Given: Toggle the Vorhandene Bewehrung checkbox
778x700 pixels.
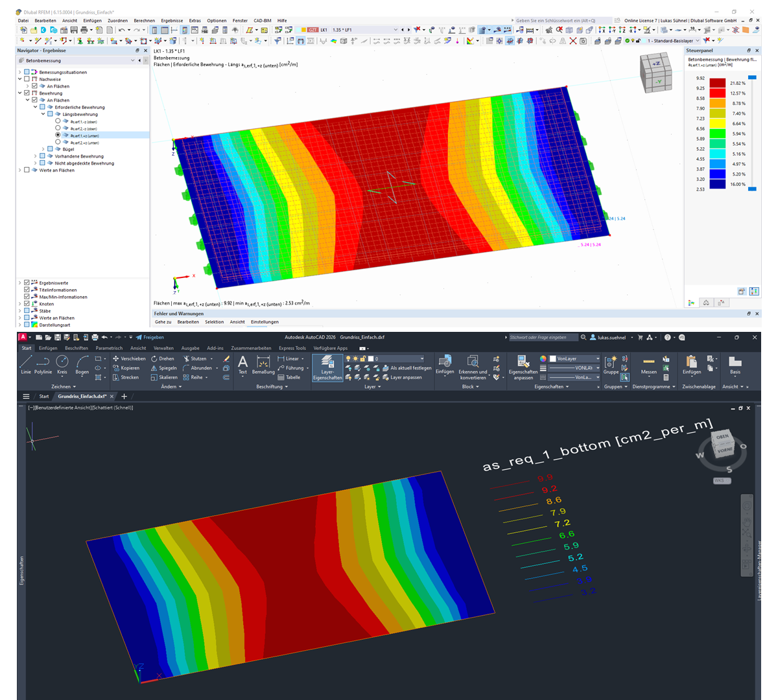Looking at the screenshot, I should [x=42, y=156].
